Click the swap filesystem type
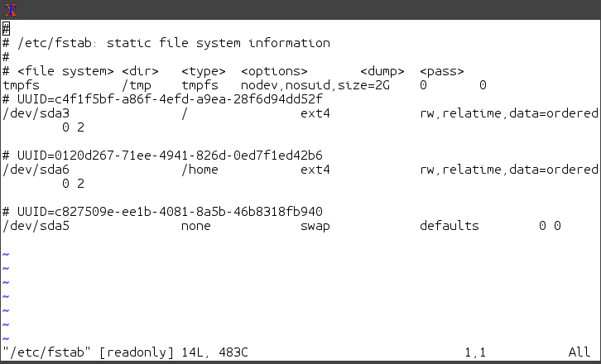The image size is (601, 364). point(315,226)
